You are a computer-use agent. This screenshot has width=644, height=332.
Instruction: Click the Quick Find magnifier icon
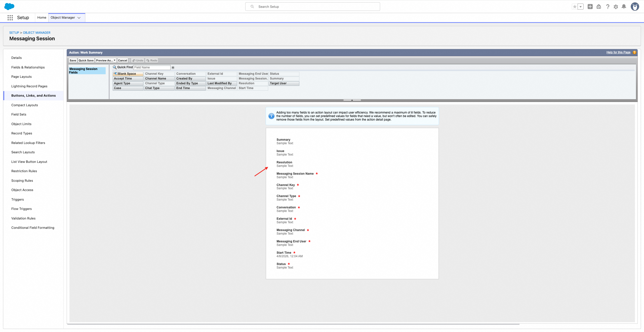click(115, 67)
